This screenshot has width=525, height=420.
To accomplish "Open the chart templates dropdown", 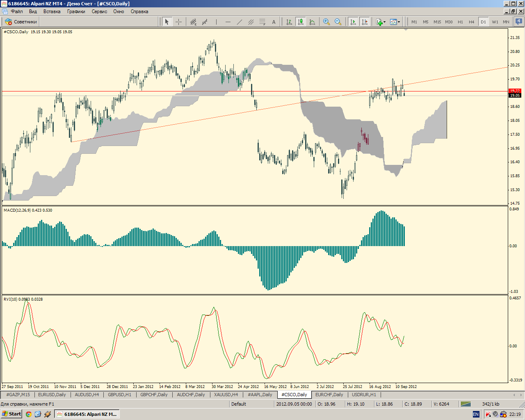I will coord(395,22).
